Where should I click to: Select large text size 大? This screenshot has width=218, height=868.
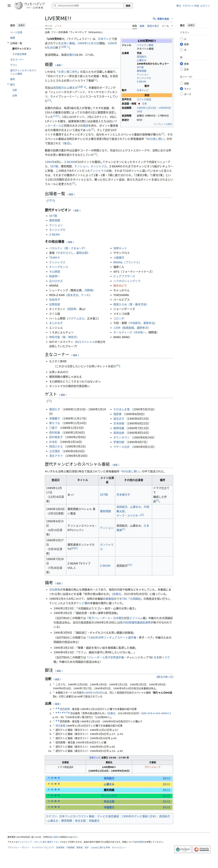point(181,50)
